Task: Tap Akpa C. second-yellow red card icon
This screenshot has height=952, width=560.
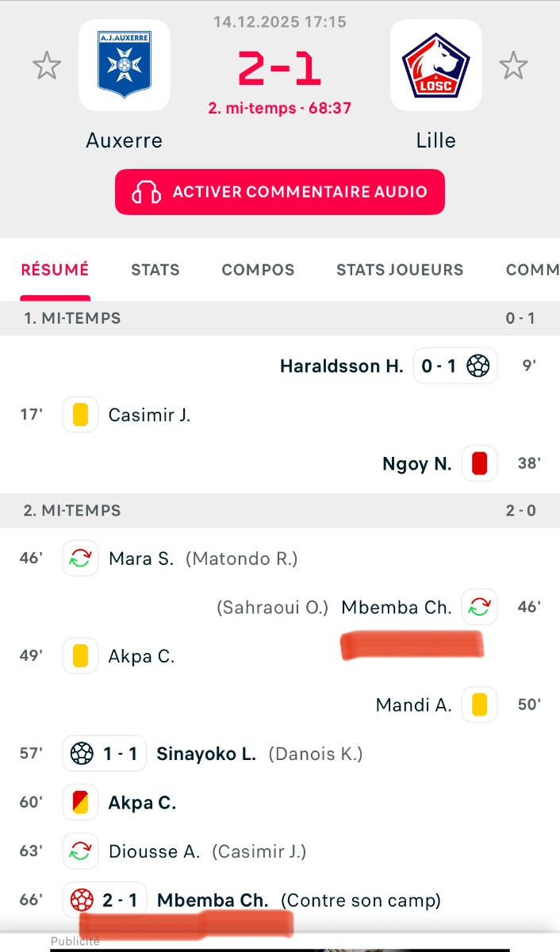Action: pos(80,803)
